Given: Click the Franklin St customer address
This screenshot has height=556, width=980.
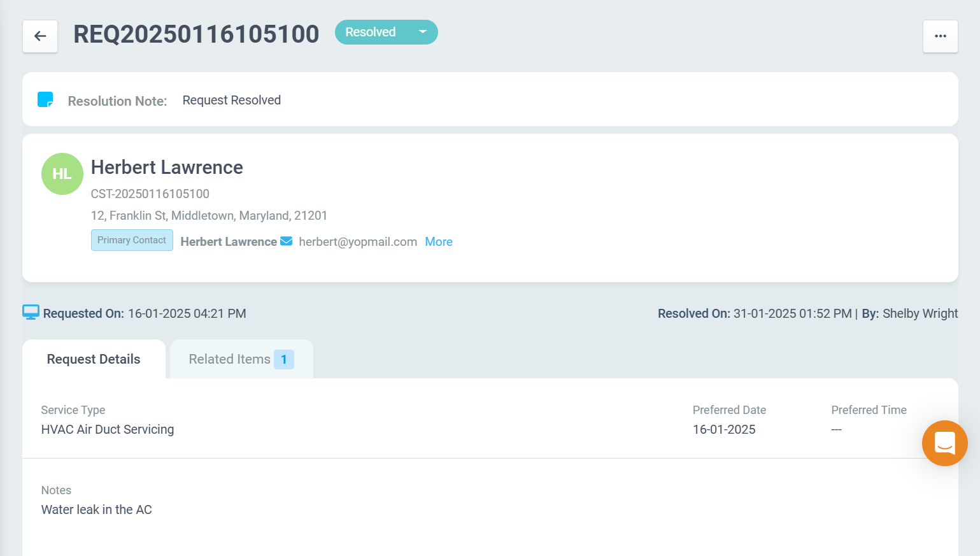Looking at the screenshot, I should [209, 216].
